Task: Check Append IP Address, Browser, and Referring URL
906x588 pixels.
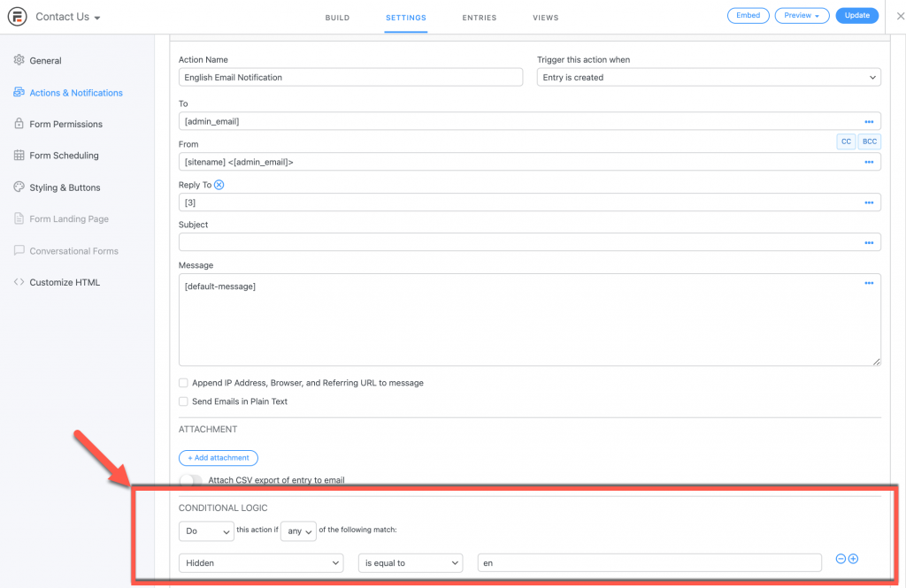Action: (183, 383)
